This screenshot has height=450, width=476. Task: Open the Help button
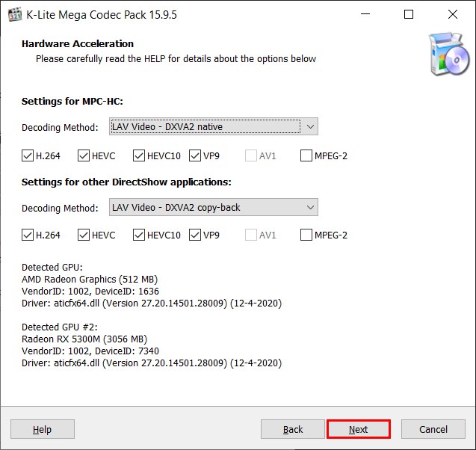(43, 429)
